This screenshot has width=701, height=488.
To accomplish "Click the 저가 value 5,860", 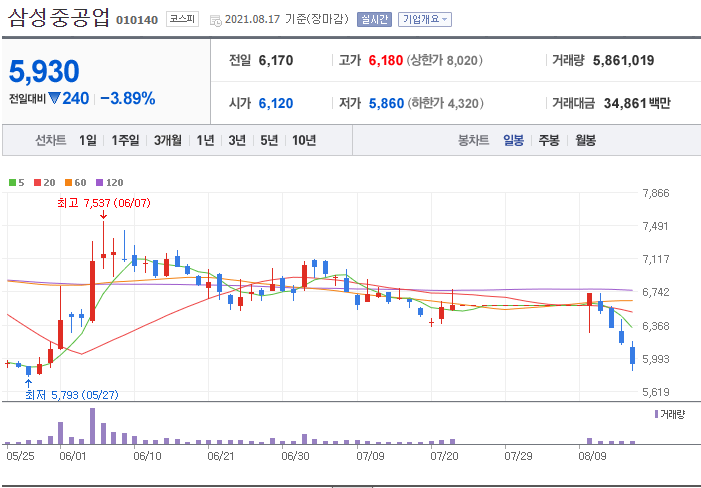I will (x=386, y=103).
